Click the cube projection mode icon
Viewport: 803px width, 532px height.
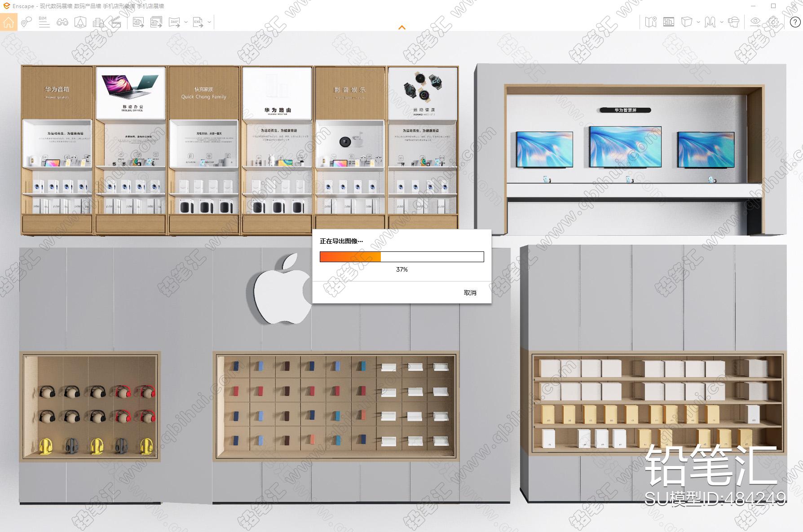coord(686,22)
